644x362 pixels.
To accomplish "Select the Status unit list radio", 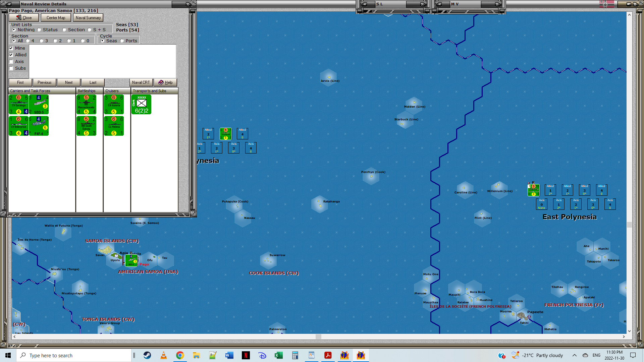I will (39, 30).
